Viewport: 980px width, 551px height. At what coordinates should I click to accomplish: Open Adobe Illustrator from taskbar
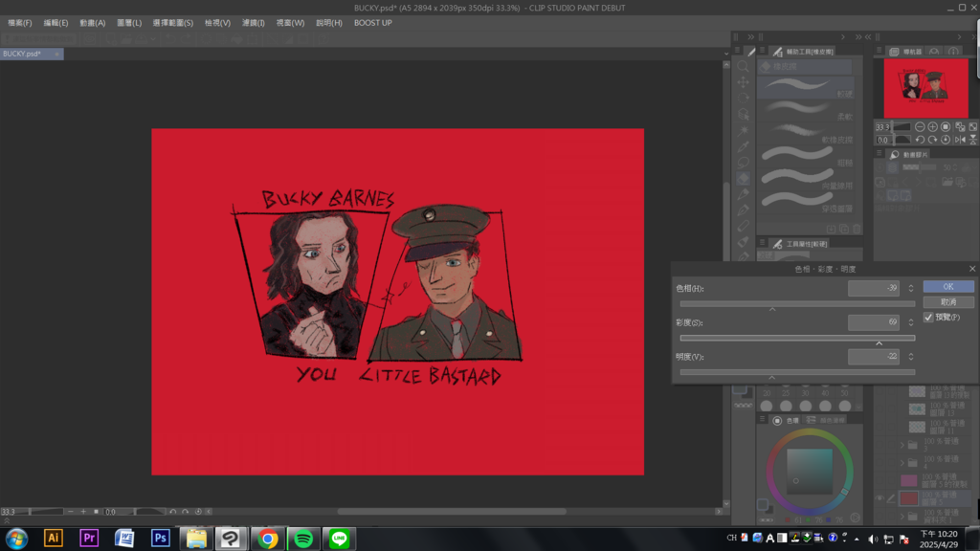pos(54,538)
